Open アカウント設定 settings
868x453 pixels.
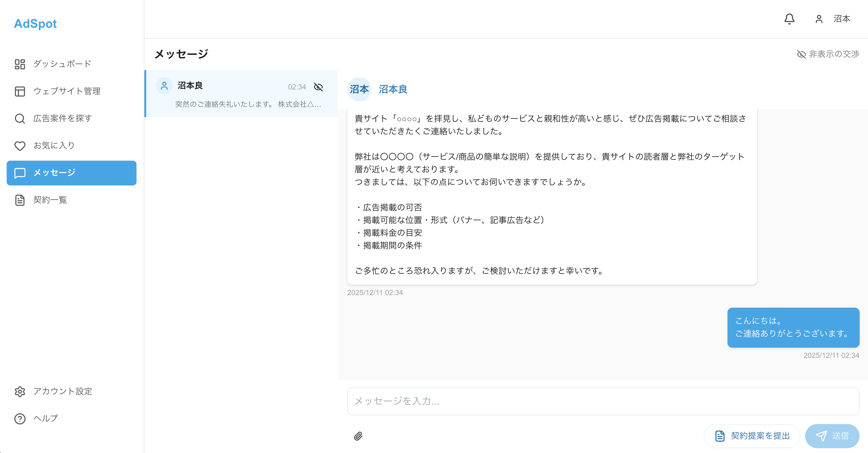pos(20,392)
